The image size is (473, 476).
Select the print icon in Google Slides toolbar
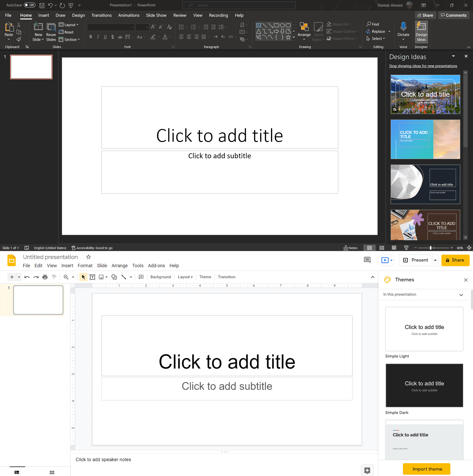point(45,277)
